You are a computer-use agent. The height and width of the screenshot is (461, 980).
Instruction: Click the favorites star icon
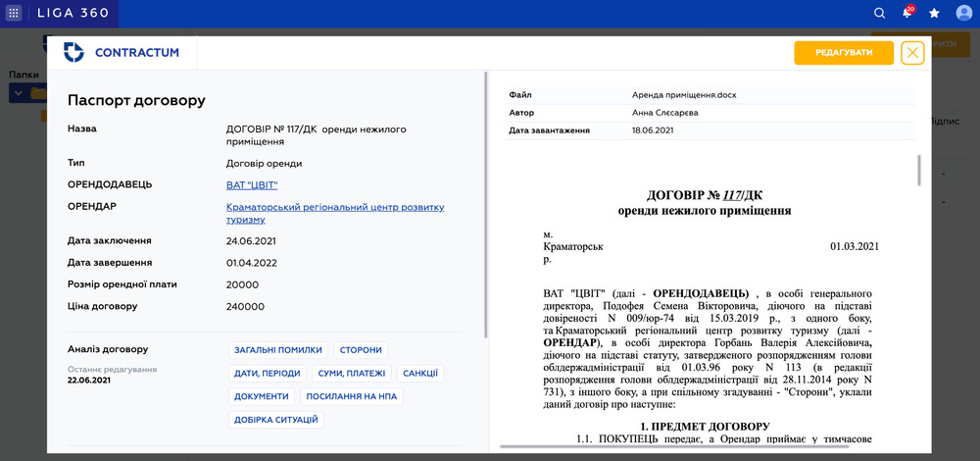(934, 13)
